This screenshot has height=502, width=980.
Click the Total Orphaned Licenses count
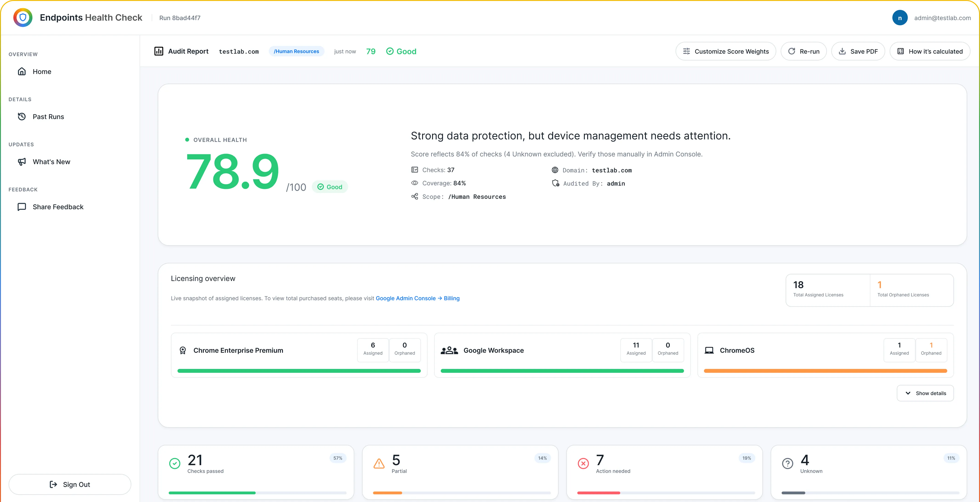click(879, 285)
